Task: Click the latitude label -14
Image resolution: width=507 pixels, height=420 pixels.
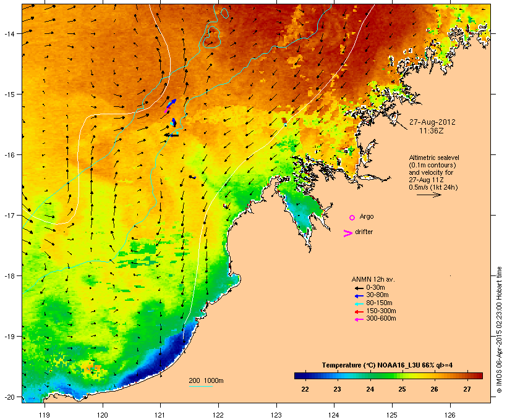Action: pyautogui.click(x=9, y=33)
